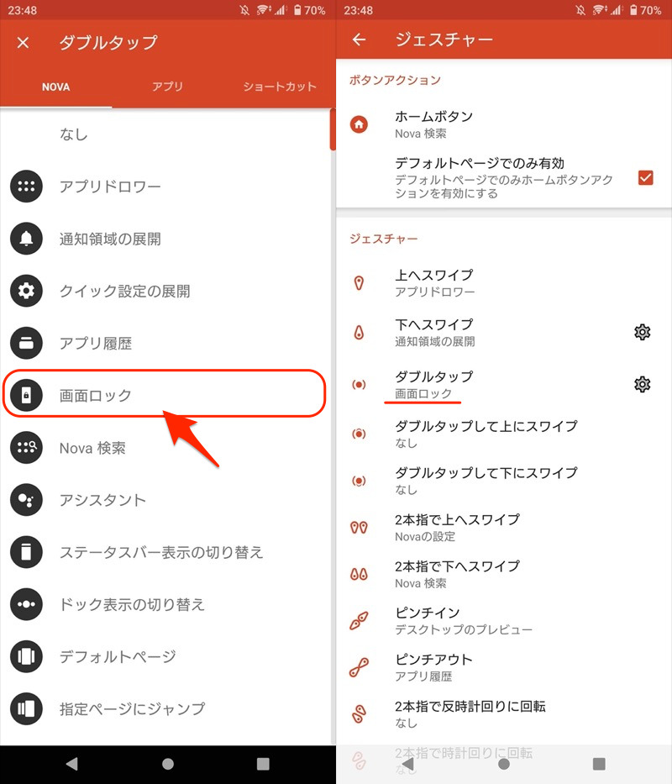672x784 pixels.
Task: Switch to the アプリ tab
Action: point(167,86)
